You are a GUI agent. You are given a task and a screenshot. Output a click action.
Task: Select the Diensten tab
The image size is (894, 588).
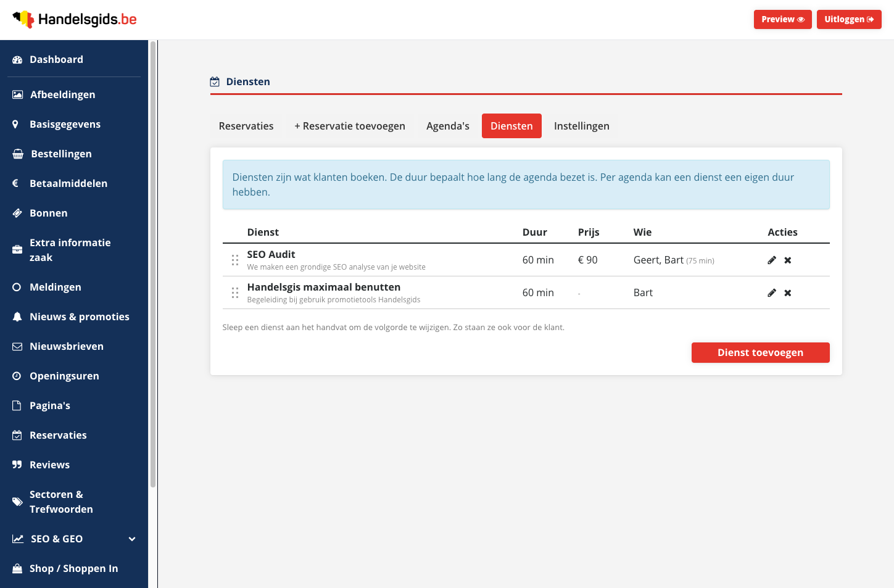[x=511, y=126]
